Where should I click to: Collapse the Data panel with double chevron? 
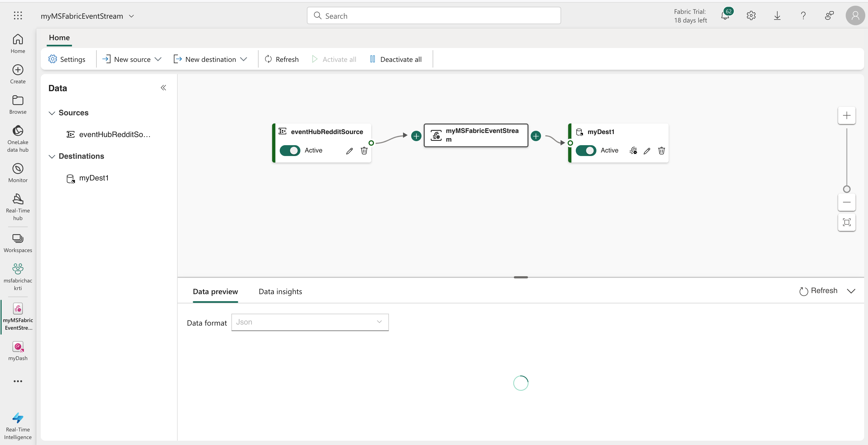tap(163, 88)
